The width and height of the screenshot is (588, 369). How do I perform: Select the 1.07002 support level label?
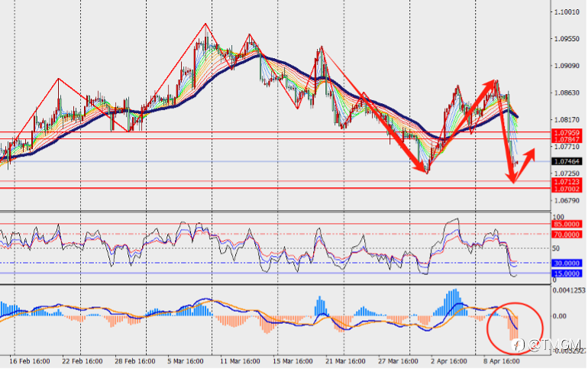[567, 189]
